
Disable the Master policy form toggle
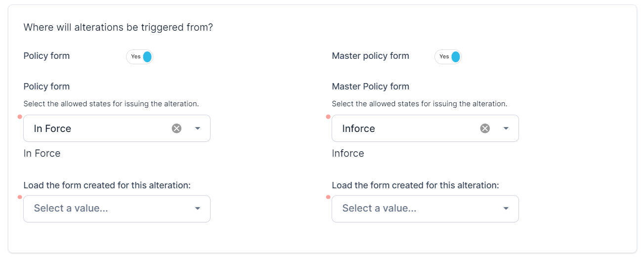click(x=448, y=57)
